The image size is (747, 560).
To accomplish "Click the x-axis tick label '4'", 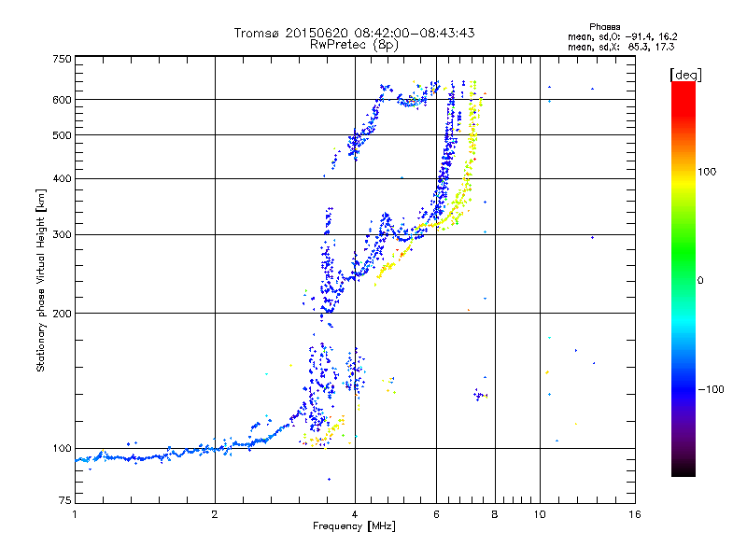I will (x=355, y=514).
